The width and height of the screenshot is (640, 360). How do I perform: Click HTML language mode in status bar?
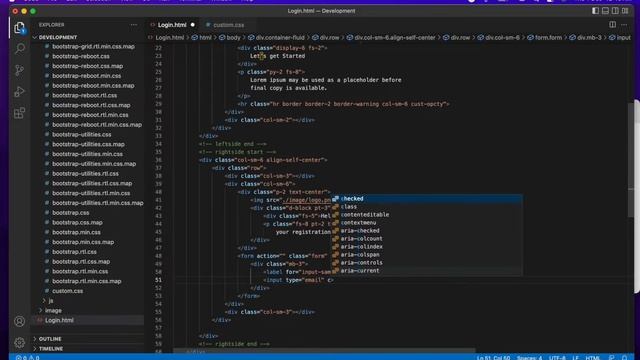593,358
